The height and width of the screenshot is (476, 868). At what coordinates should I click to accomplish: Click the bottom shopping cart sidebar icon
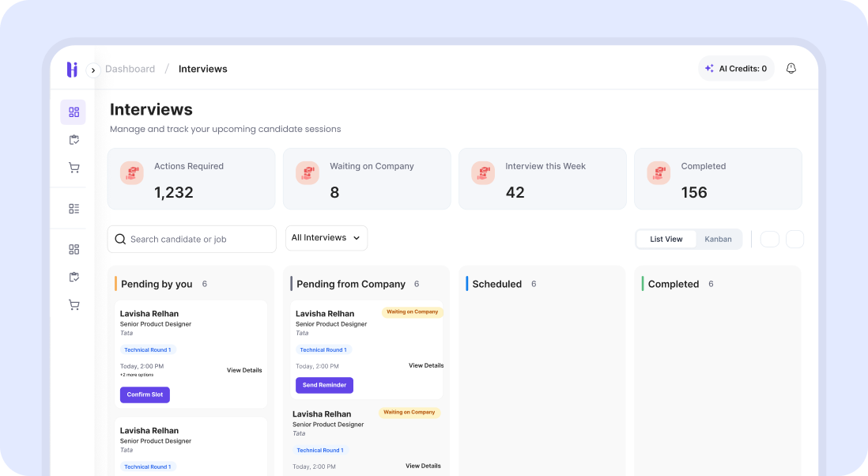click(x=74, y=304)
